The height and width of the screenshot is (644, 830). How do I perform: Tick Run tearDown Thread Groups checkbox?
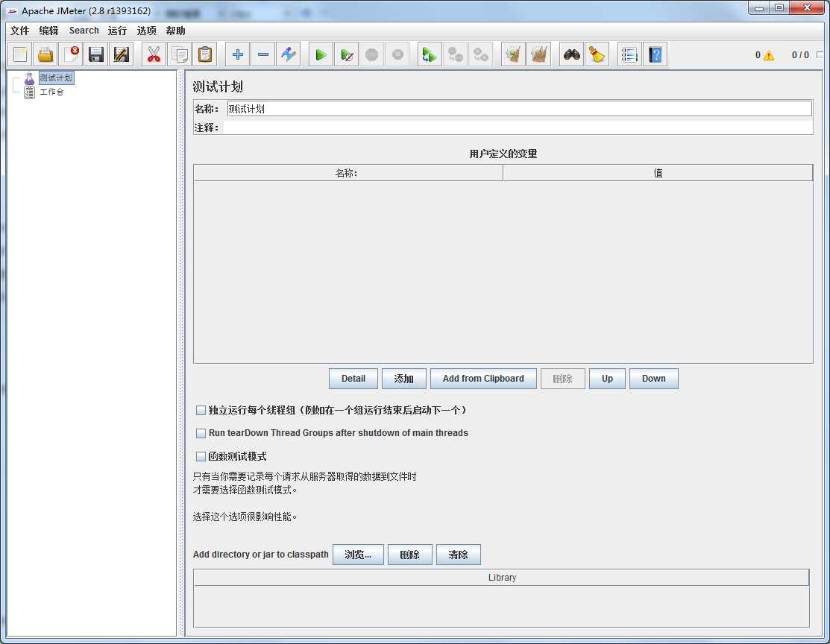(x=201, y=433)
